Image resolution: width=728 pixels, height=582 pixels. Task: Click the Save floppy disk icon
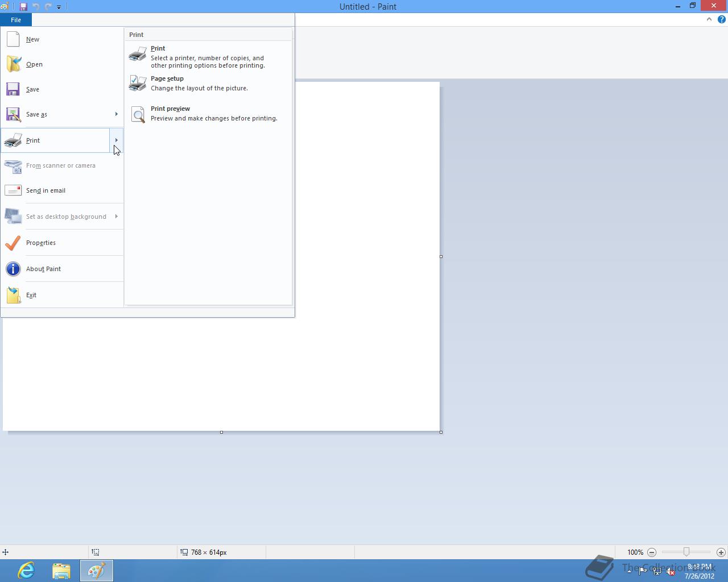tap(13, 89)
